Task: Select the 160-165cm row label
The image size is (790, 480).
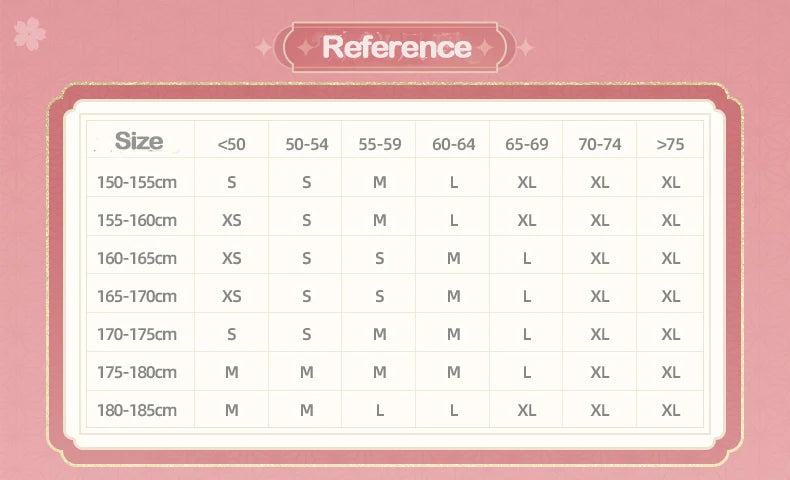Action: point(137,258)
